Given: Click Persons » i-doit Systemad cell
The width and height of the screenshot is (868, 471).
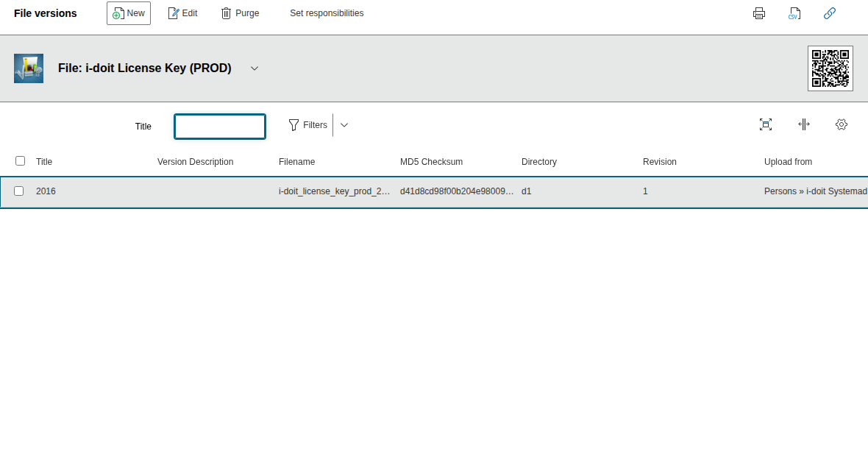Looking at the screenshot, I should [x=816, y=191].
